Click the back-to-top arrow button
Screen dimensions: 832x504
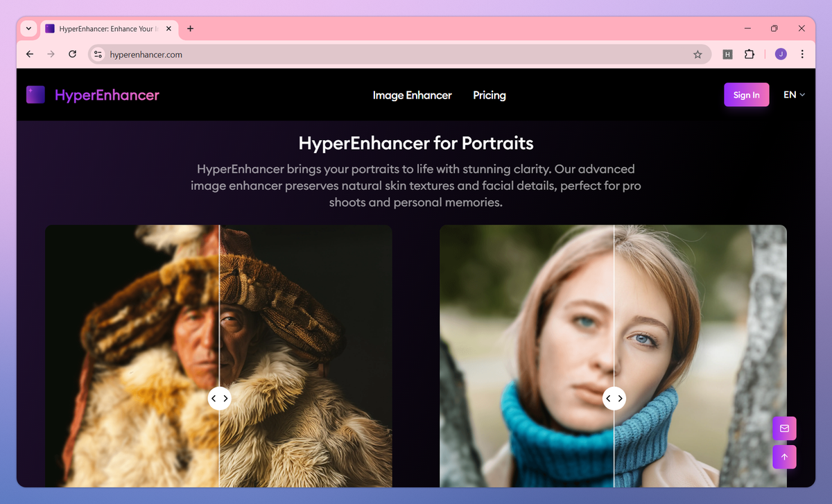point(784,457)
